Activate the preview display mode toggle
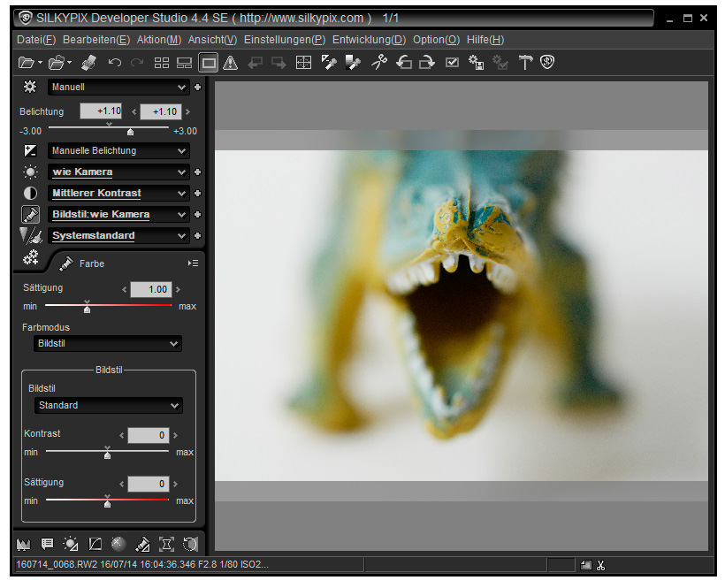Image resolution: width=725 pixels, height=588 pixels. [208, 62]
